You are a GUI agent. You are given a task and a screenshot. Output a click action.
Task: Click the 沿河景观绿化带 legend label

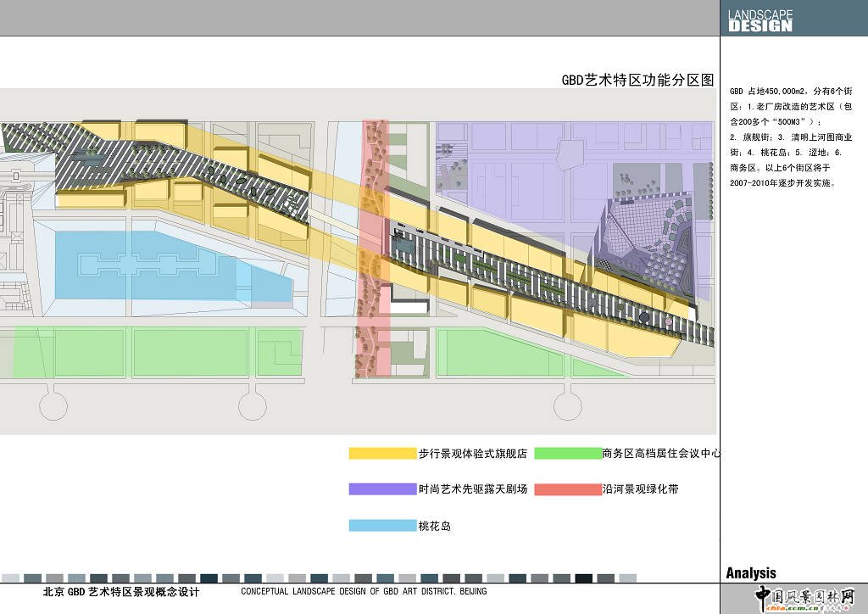pyautogui.click(x=640, y=489)
